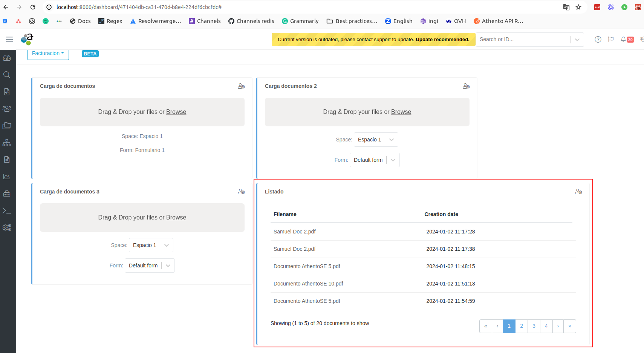644x353 pixels.
Task: Click the dashboard gauge sidebar icon
Action: point(7,58)
